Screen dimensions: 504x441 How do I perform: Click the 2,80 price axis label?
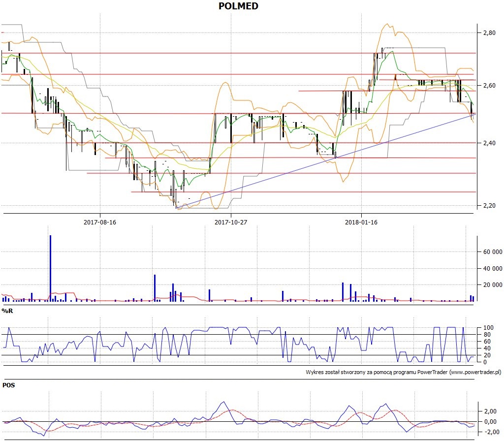point(490,32)
